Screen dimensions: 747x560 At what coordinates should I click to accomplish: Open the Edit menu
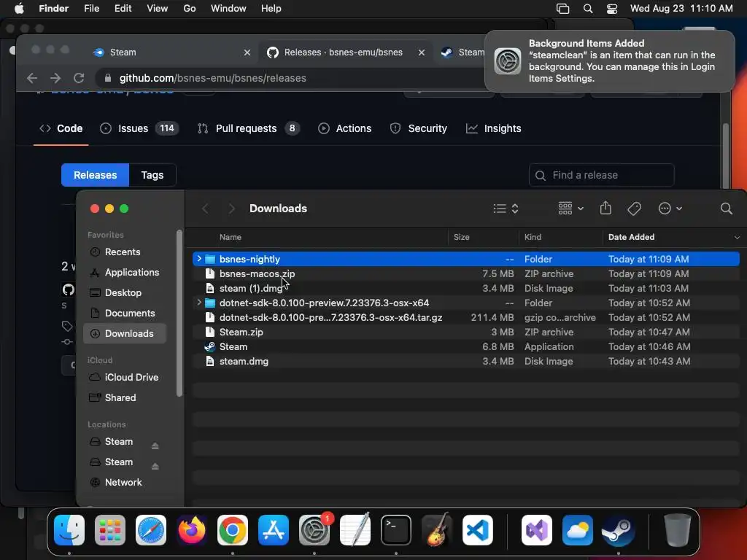(123, 9)
